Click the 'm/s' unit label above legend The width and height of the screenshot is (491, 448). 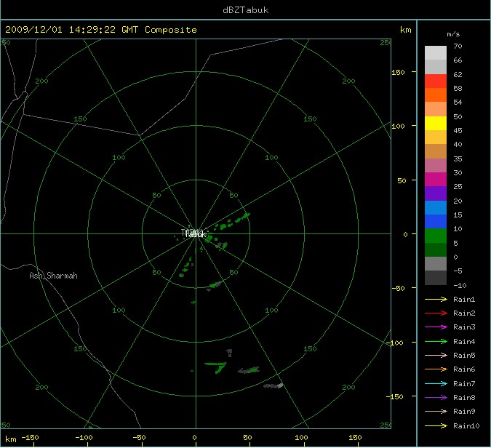[x=453, y=34]
